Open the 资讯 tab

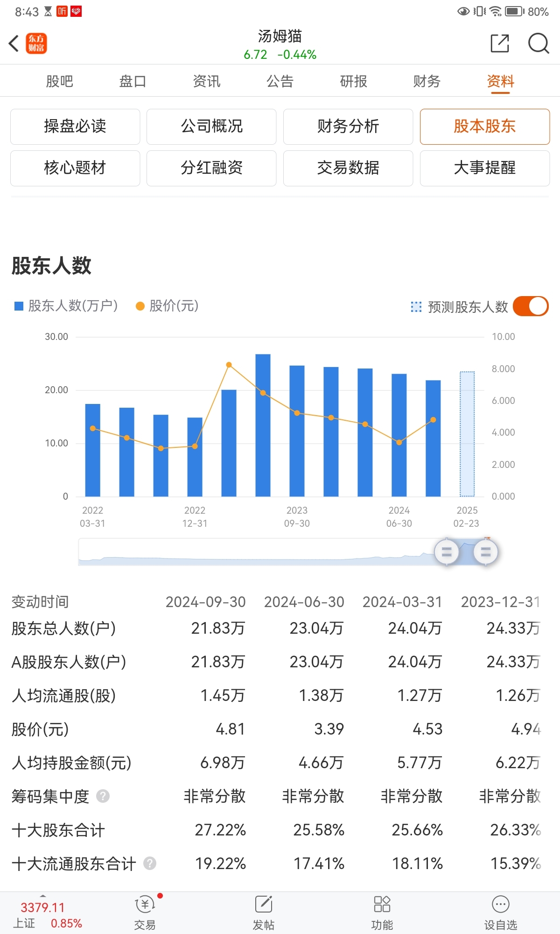206,81
